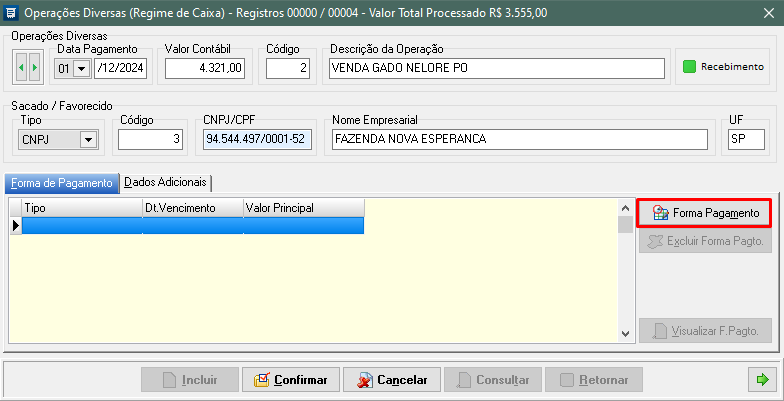Click the previous record green left arrow
Image resolution: width=784 pixels, height=401 pixels.
22,69
